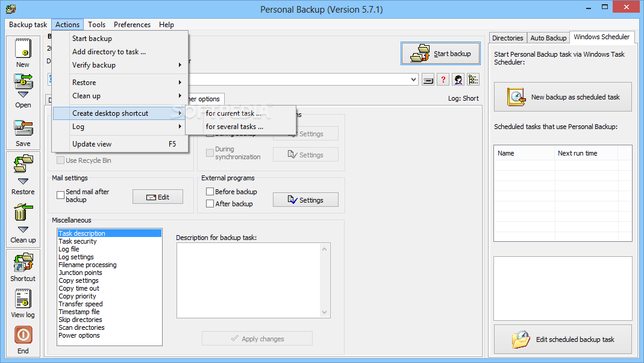Screen dimensions: 644x363
Task: Click Edit scheduled backup task button
Action: pos(563,339)
